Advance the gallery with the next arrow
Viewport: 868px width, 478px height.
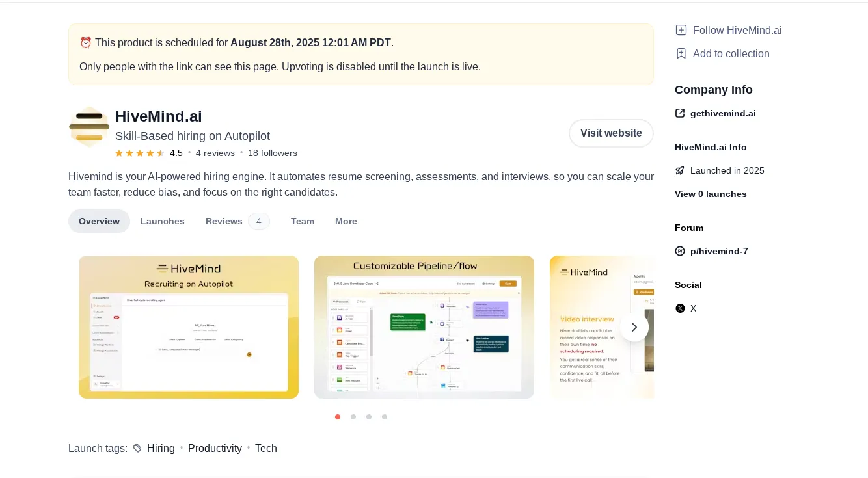[634, 327]
